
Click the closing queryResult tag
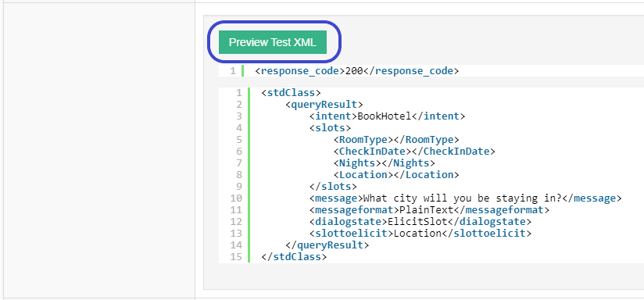pos(327,245)
